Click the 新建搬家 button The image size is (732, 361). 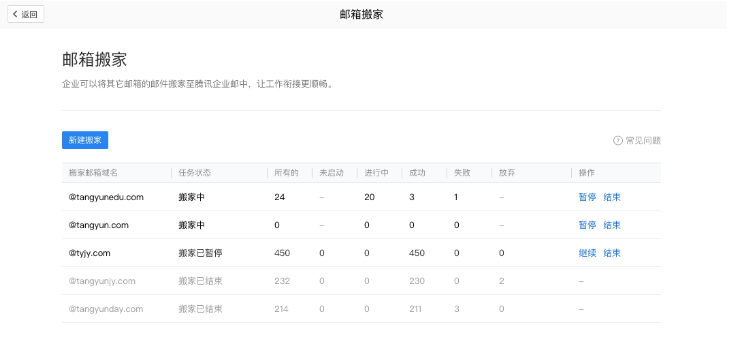click(x=85, y=140)
